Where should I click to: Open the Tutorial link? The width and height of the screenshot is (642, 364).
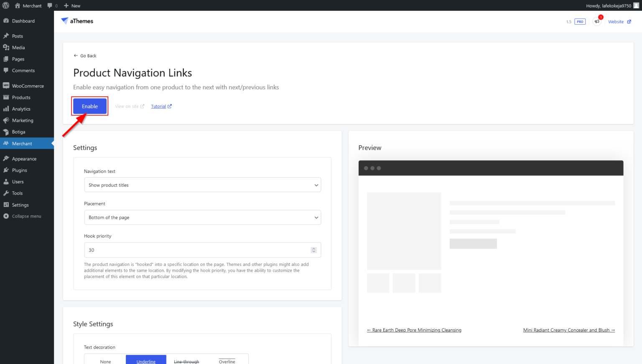point(161,106)
